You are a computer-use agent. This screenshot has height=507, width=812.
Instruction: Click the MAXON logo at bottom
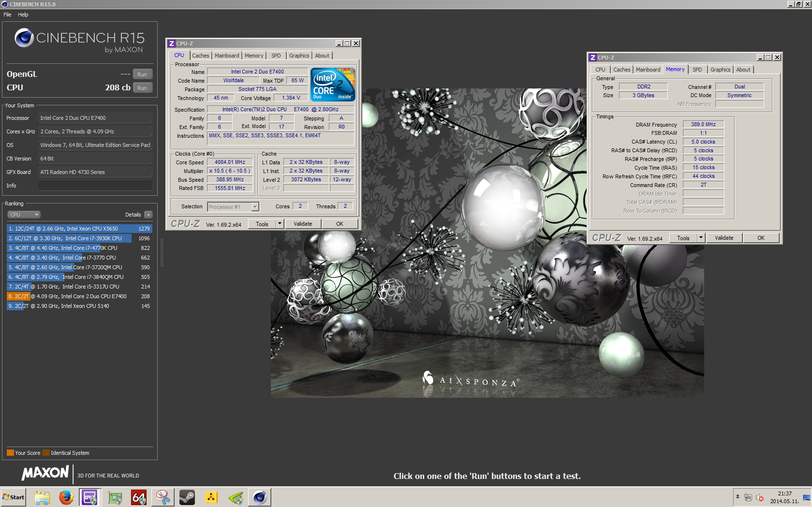click(x=45, y=473)
